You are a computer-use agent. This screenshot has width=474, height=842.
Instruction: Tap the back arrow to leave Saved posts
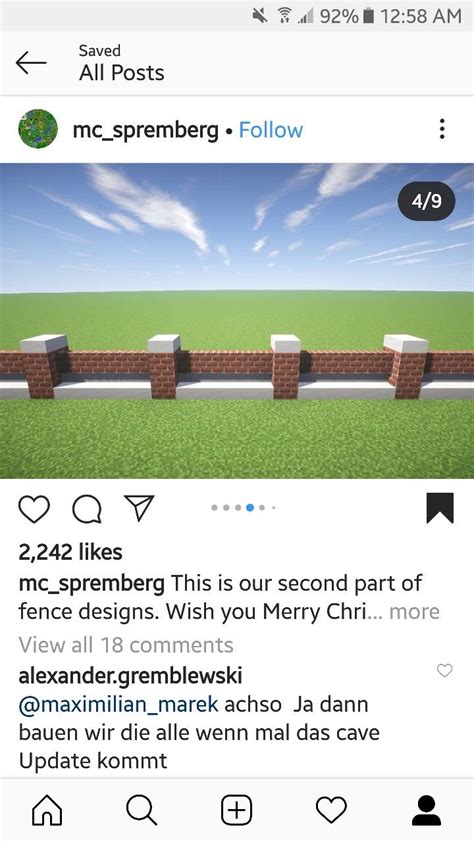point(31,63)
